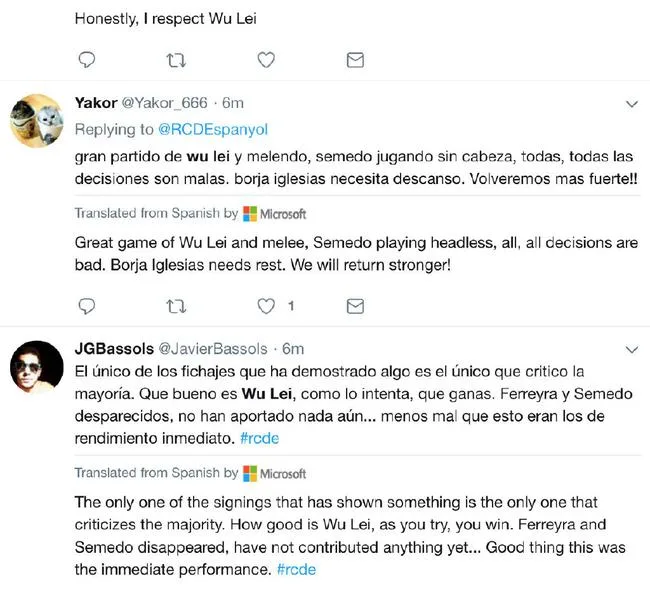Screen dimensions: 650x596
Task: Open the dropdown chevron on Yakor's tweet
Action: [631, 104]
